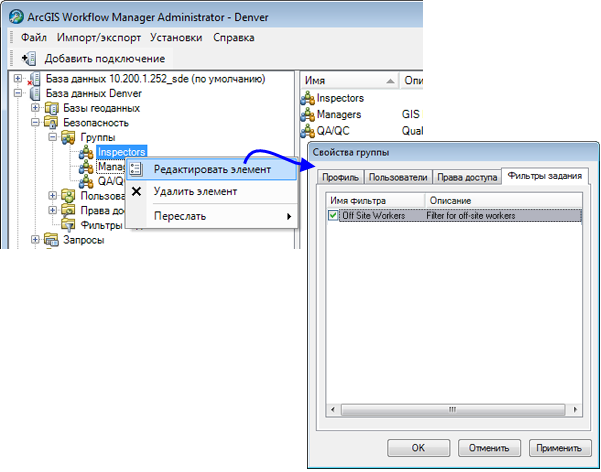Collapse the Группы tree node
The width and height of the screenshot is (601, 472).
tap(52, 137)
